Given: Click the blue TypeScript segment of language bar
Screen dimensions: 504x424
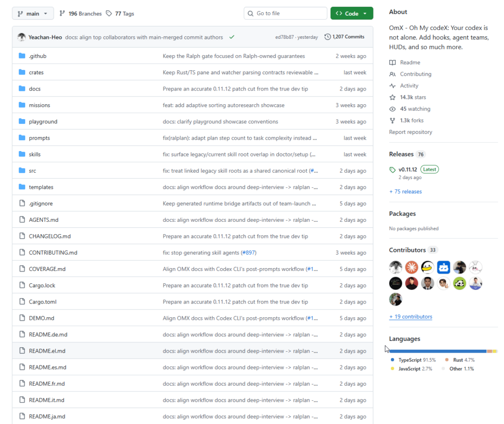Looking at the screenshot, I should (437, 351).
